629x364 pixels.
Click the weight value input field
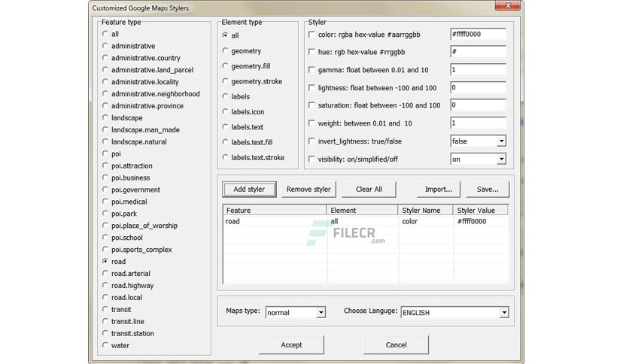478,123
